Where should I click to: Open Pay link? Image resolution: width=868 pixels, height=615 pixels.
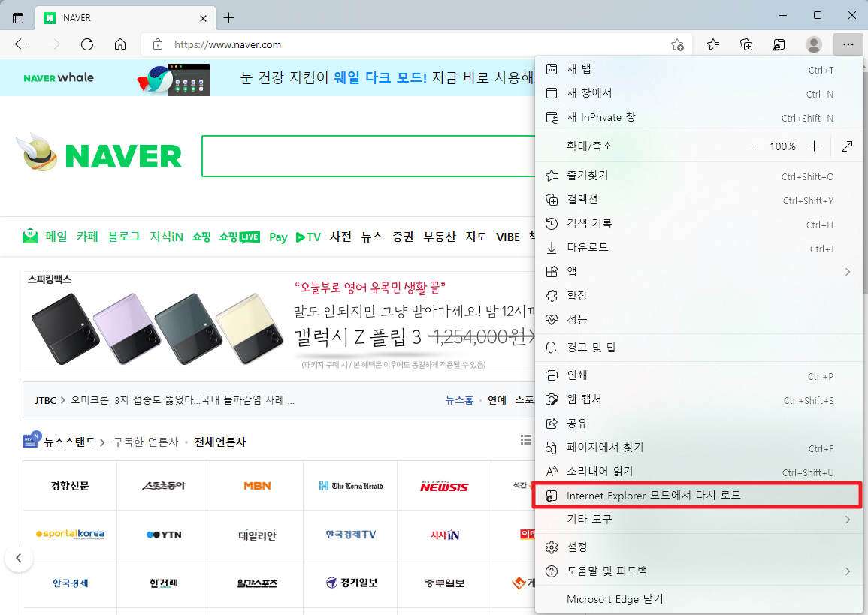pyautogui.click(x=278, y=237)
